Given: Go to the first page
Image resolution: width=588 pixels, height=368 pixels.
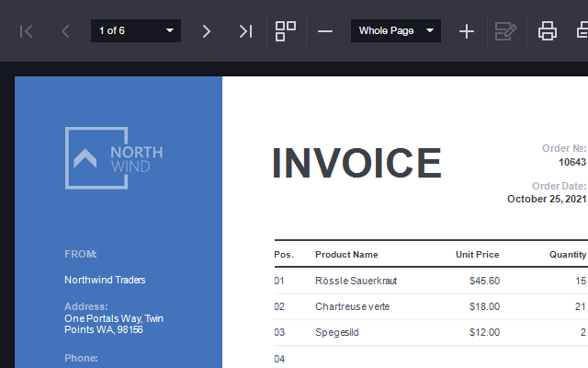Looking at the screenshot, I should [27, 31].
